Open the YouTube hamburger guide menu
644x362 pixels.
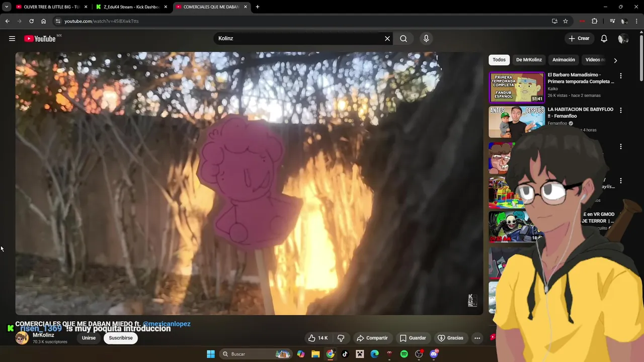(12, 39)
